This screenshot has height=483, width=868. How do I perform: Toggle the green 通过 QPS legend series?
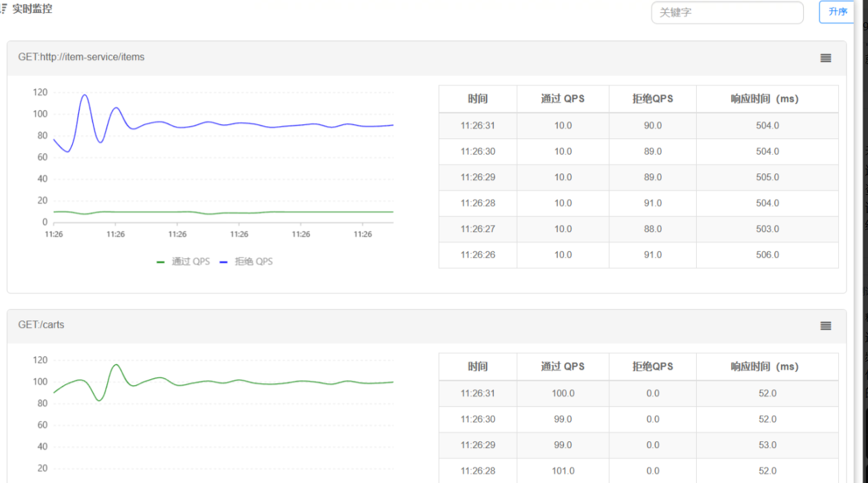183,262
